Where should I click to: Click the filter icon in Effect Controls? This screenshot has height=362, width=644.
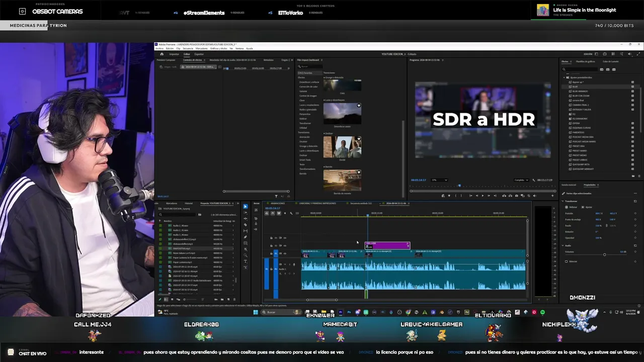click(276, 196)
